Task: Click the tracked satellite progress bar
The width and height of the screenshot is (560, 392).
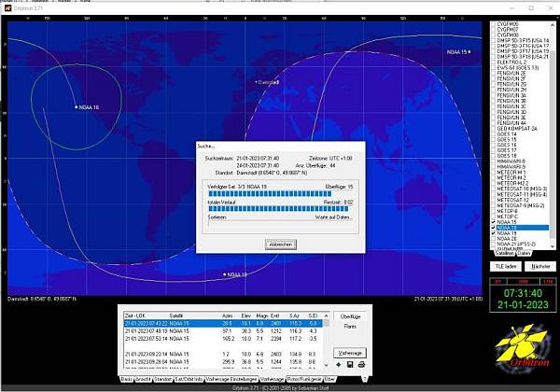Action: [280, 194]
